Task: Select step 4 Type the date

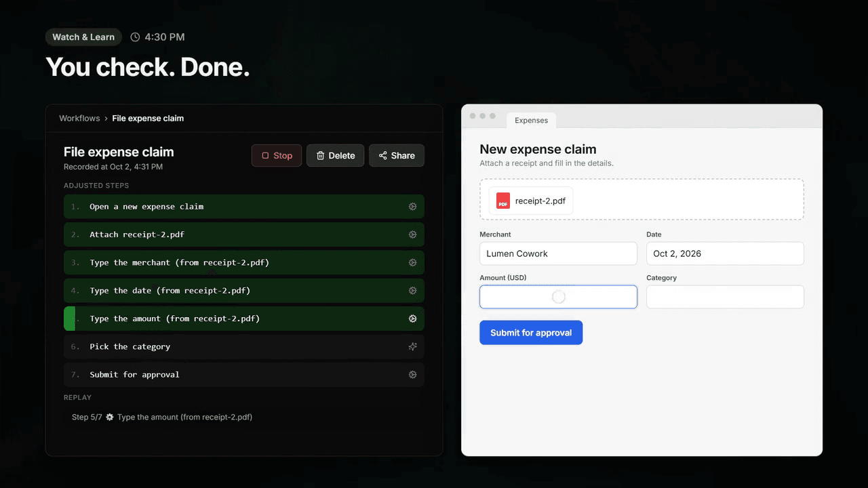Action: click(244, 291)
